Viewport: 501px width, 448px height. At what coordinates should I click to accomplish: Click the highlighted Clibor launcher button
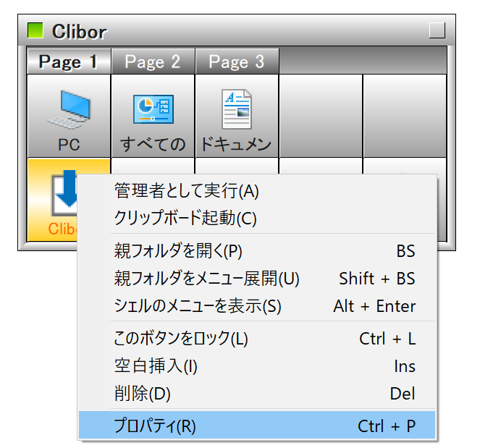click(53, 200)
